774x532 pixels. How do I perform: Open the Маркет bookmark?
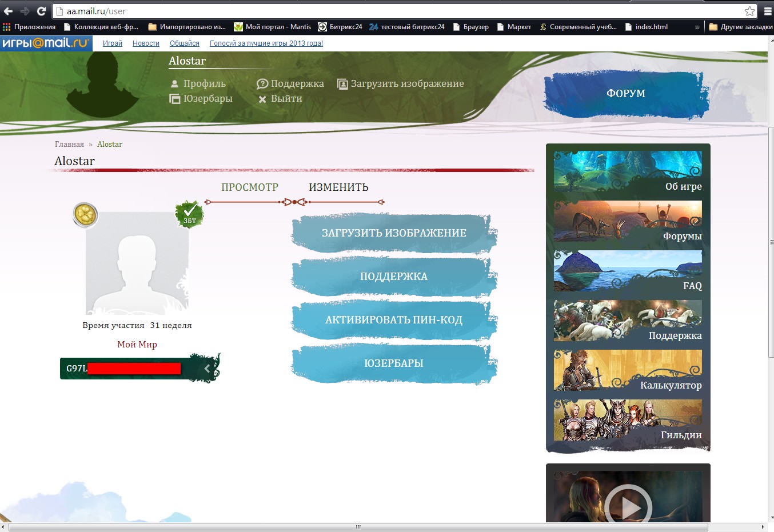point(514,27)
